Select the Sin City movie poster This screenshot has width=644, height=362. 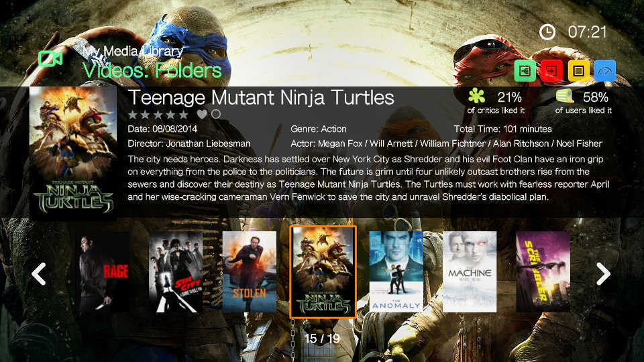176,271
